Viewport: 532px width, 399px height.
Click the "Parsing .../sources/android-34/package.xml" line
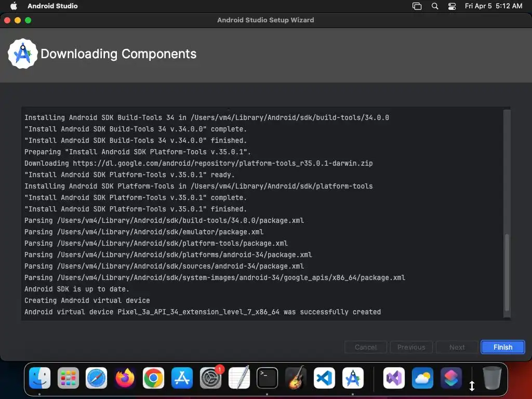tap(164, 266)
